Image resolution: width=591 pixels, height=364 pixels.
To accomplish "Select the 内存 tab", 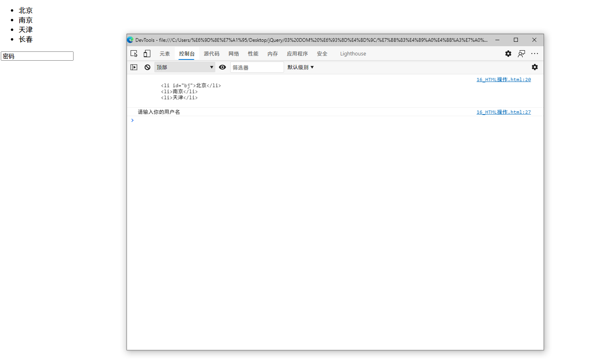I will (x=273, y=53).
